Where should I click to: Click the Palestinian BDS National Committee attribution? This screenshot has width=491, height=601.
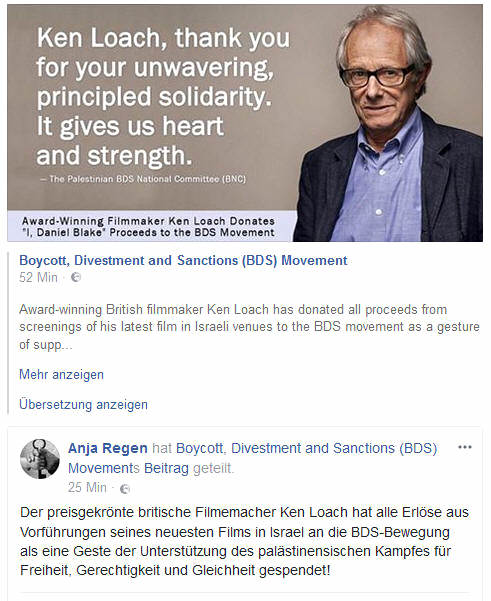click(x=144, y=179)
